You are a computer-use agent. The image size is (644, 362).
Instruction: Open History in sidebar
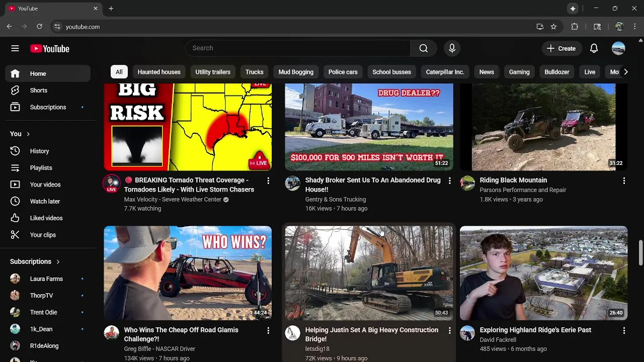click(48, 151)
